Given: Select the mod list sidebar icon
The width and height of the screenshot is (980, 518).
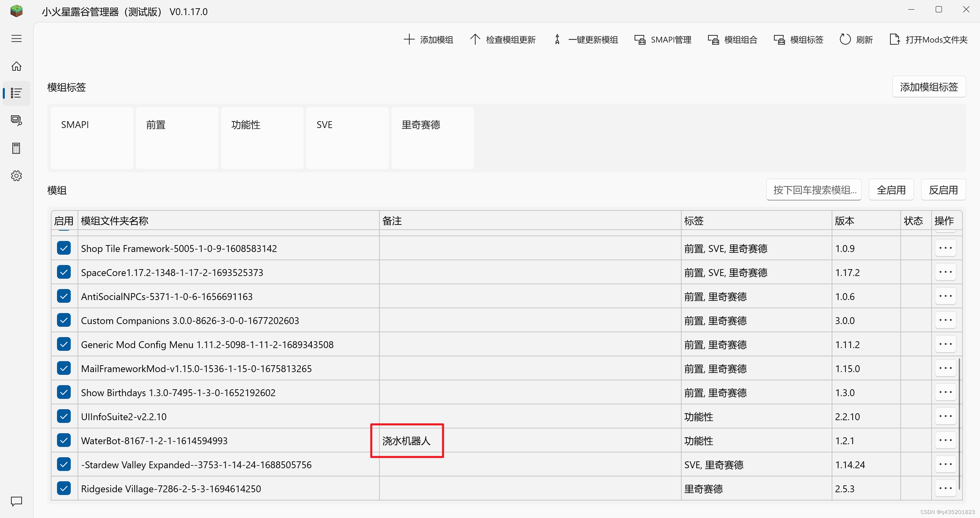Looking at the screenshot, I should coord(16,93).
